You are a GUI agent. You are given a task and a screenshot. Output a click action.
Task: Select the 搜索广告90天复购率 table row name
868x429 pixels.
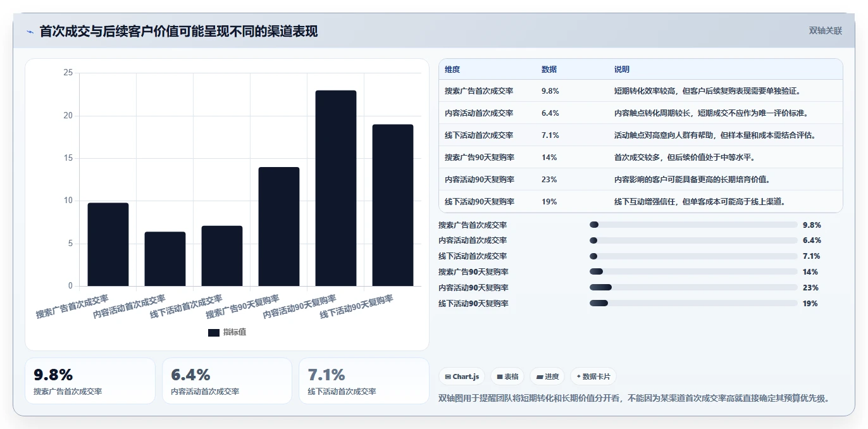pos(480,158)
